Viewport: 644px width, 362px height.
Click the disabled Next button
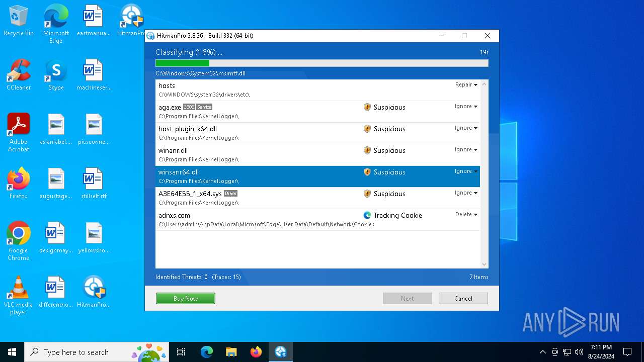pos(408,299)
